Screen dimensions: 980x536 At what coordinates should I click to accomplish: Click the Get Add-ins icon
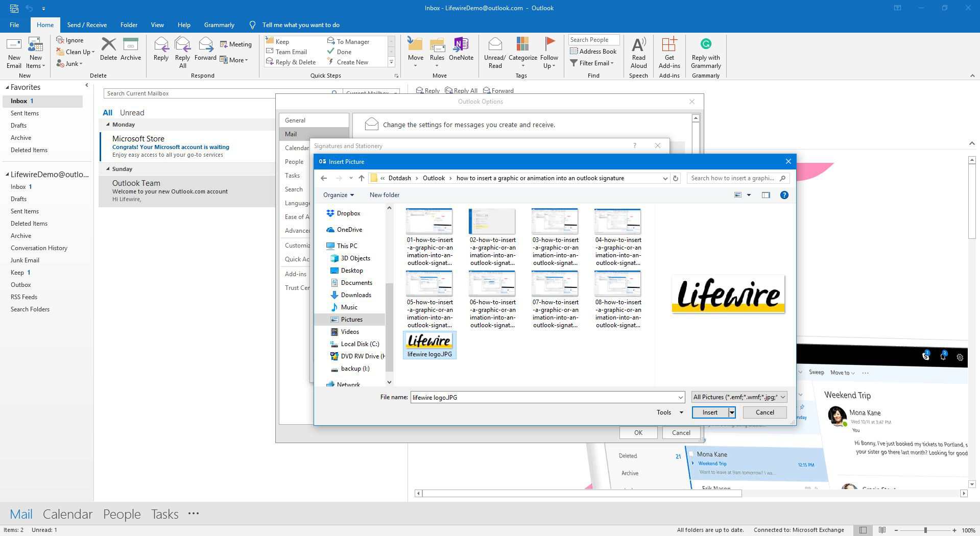[669, 53]
